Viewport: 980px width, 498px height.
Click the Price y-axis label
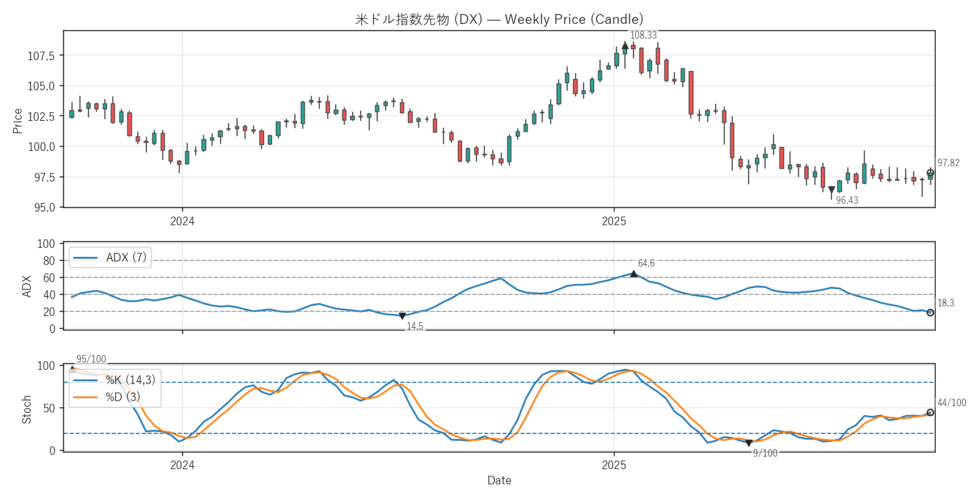[x=18, y=121]
